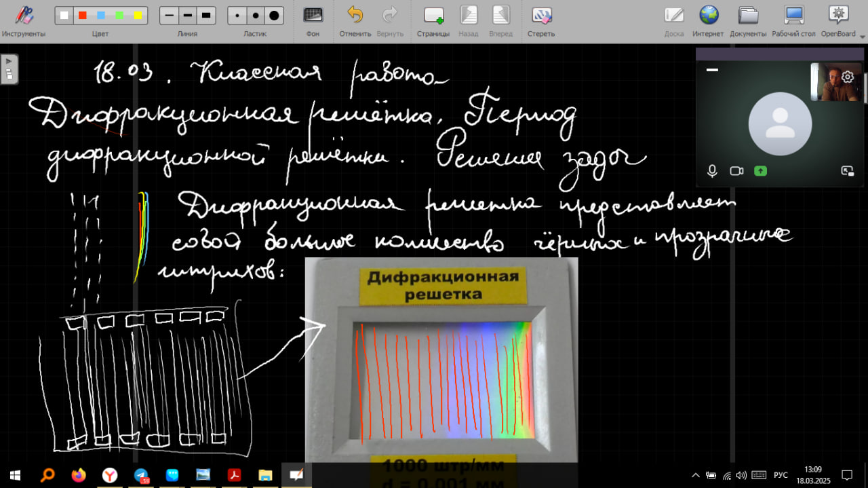
Task: Open the volume control in tray
Action: (x=741, y=475)
